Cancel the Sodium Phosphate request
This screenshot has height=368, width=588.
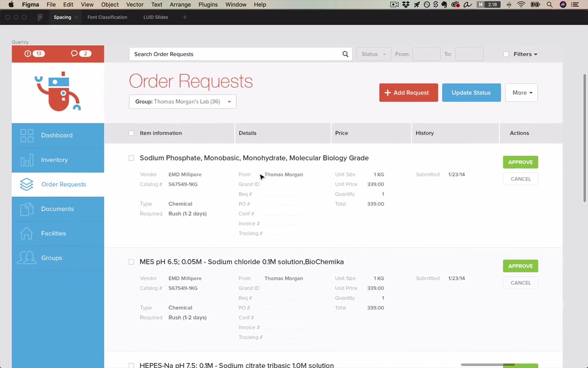click(x=520, y=179)
